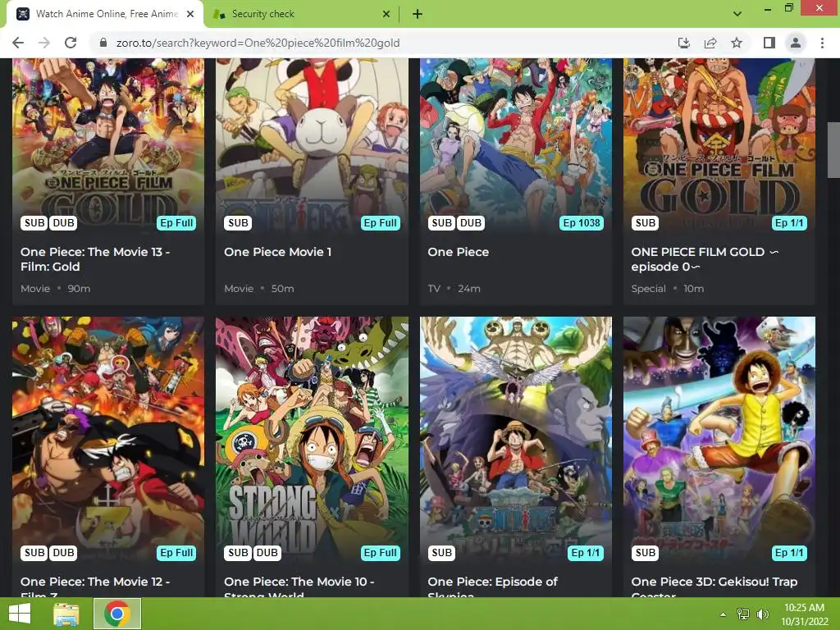Open the taskbar clock and date
Screen dimensions: 840x630
click(804, 614)
